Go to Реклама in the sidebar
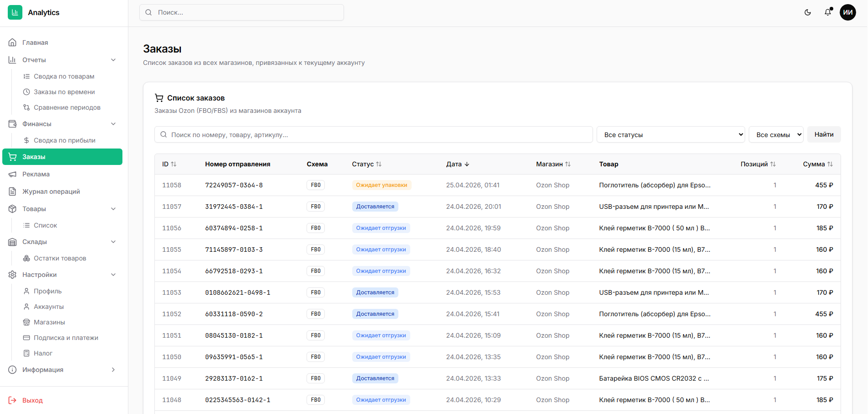Image resolution: width=868 pixels, height=414 pixels. click(x=36, y=174)
